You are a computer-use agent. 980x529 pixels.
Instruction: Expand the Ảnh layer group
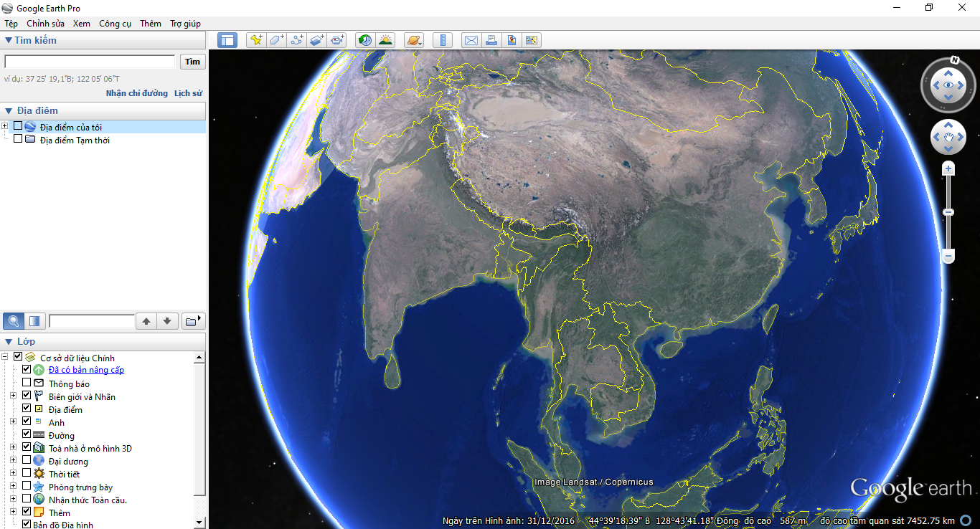(x=14, y=421)
